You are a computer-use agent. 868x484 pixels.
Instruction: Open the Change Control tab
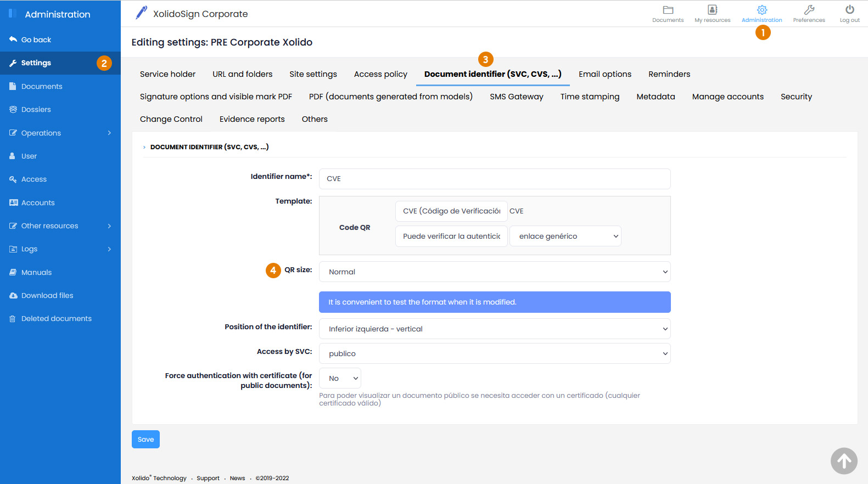(171, 119)
